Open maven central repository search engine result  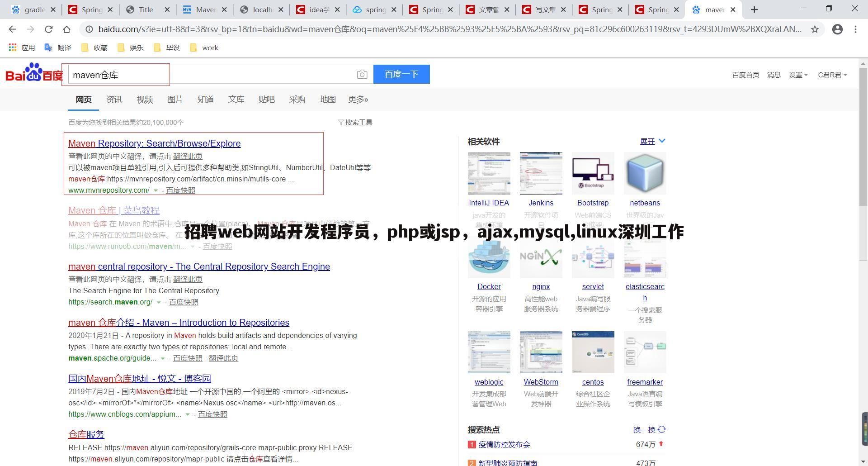click(199, 266)
